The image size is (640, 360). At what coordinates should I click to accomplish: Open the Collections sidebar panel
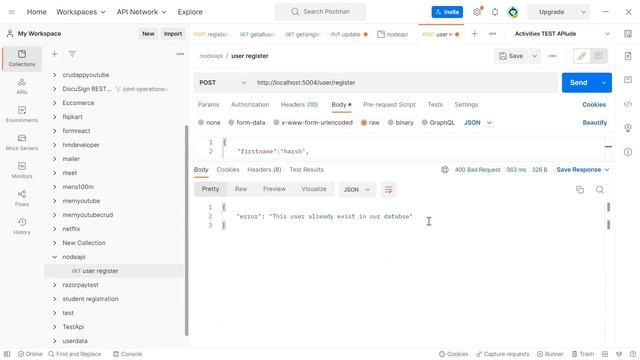22,58
